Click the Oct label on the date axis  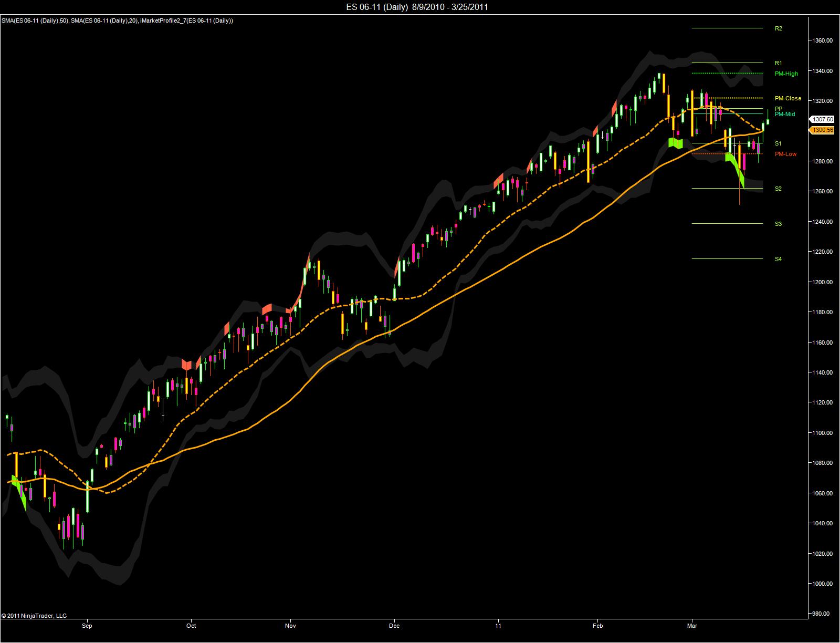(x=191, y=626)
